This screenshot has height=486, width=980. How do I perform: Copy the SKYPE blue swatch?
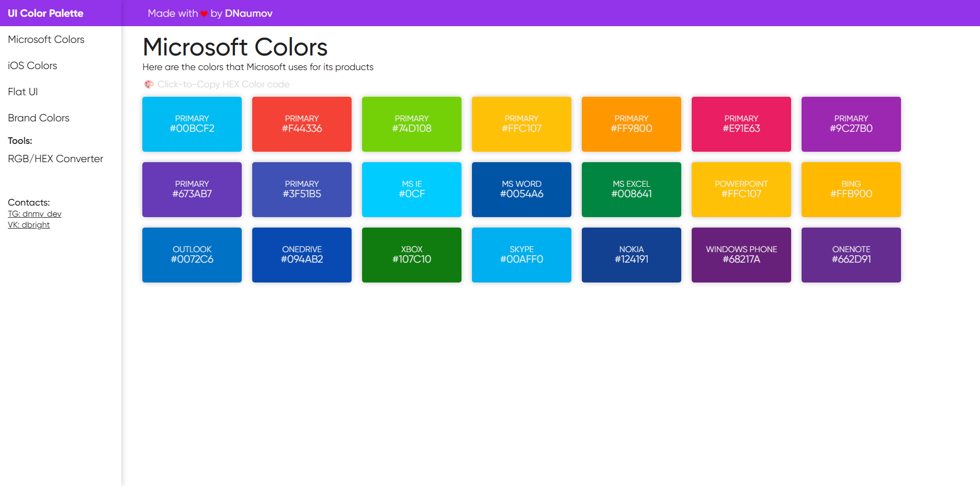pyautogui.click(x=521, y=255)
